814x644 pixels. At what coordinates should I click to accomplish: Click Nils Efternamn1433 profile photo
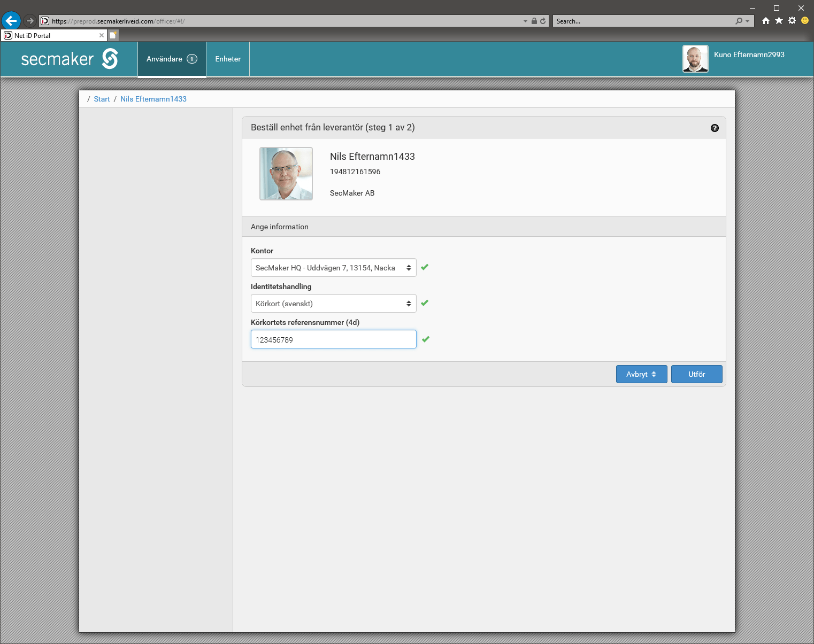[286, 174]
